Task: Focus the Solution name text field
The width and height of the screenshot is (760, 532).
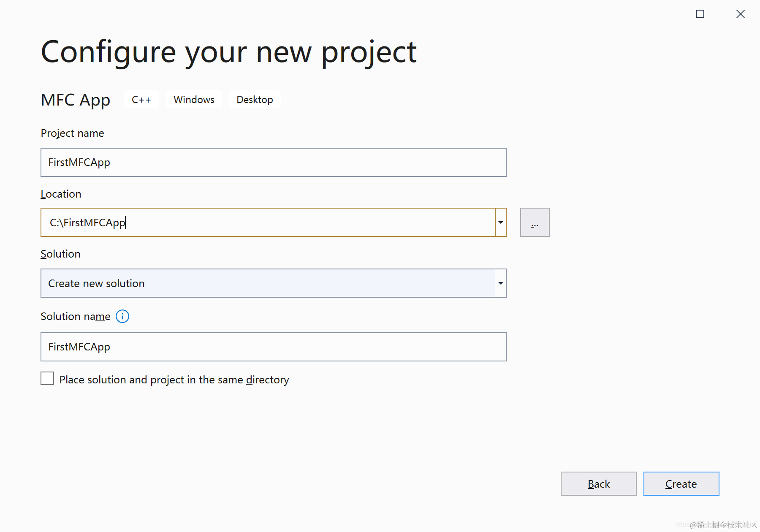Action: pyautogui.click(x=273, y=347)
